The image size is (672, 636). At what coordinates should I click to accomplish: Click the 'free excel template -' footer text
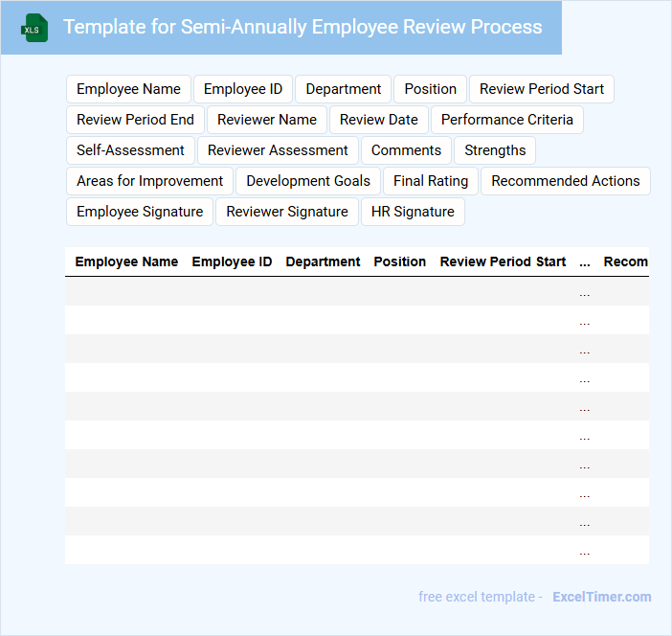pyautogui.click(x=481, y=597)
